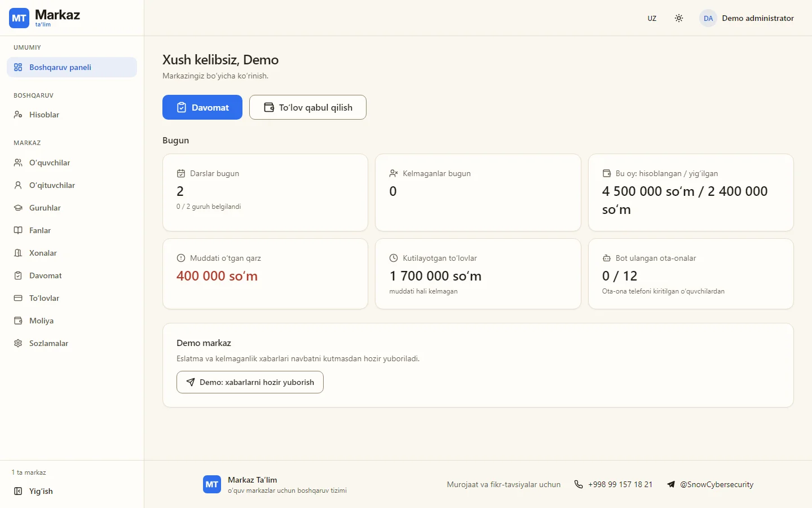Click the Muddati o'tgan qarz card
The image size is (812, 508).
point(265,274)
